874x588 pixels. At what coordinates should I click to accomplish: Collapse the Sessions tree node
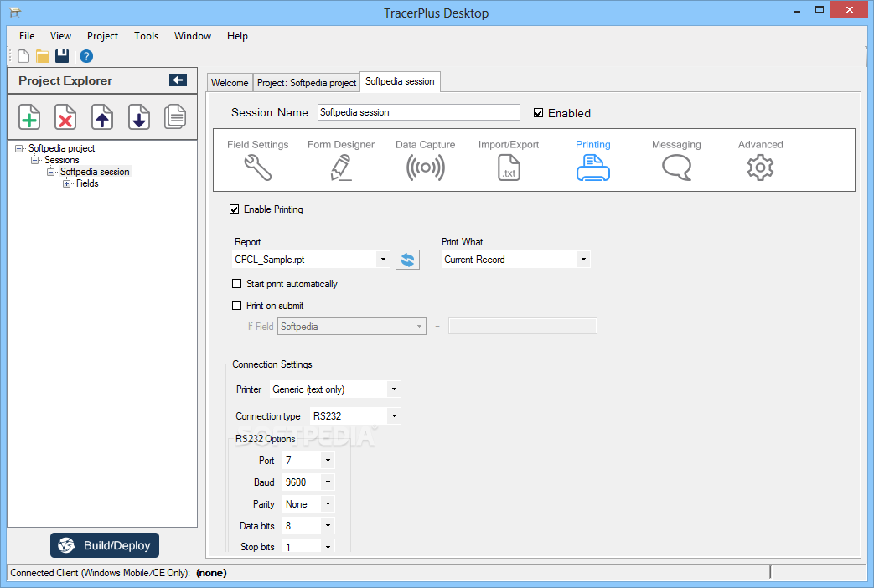34,160
